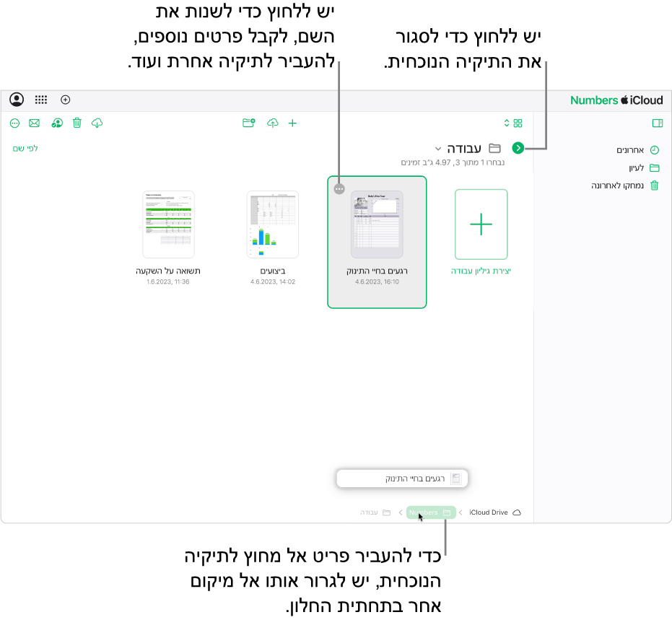Click the envelope send-a-copy icon
Viewport: 672px width, 620px height.
pyautogui.click(x=35, y=123)
